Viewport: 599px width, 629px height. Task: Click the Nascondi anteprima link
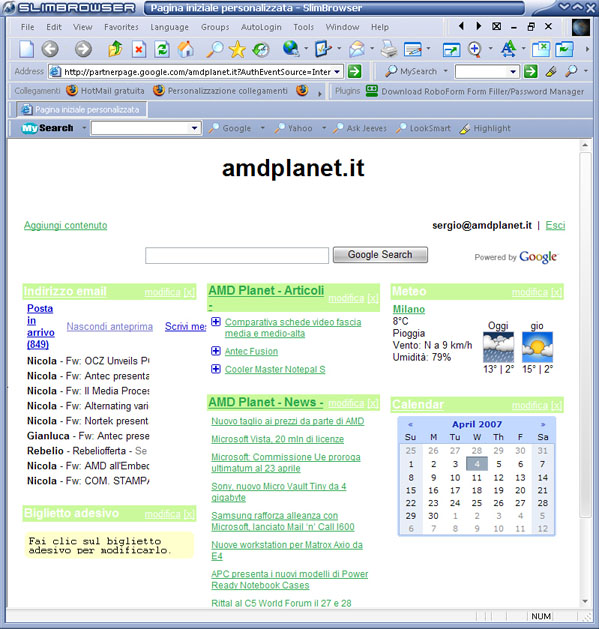pyautogui.click(x=110, y=326)
